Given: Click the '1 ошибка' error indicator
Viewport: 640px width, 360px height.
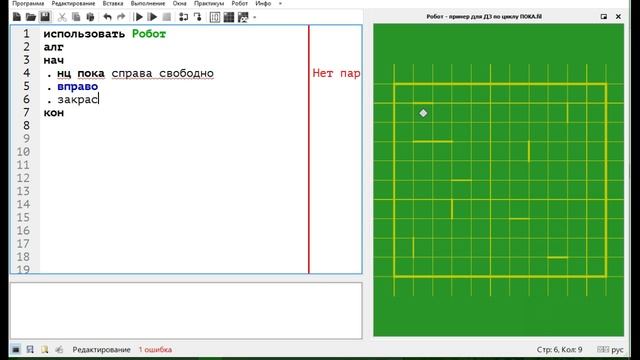Looking at the screenshot, I should pos(155,349).
